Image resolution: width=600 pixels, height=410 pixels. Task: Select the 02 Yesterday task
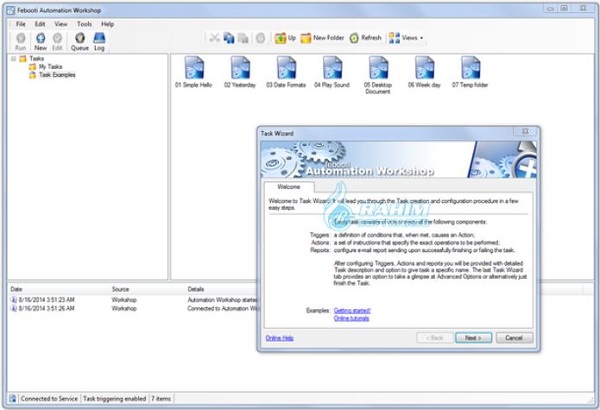coord(240,72)
